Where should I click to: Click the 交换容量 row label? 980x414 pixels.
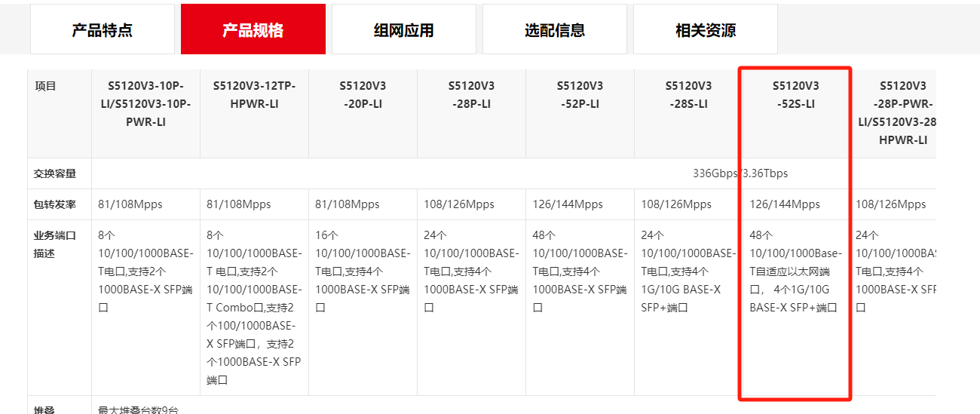(55, 173)
